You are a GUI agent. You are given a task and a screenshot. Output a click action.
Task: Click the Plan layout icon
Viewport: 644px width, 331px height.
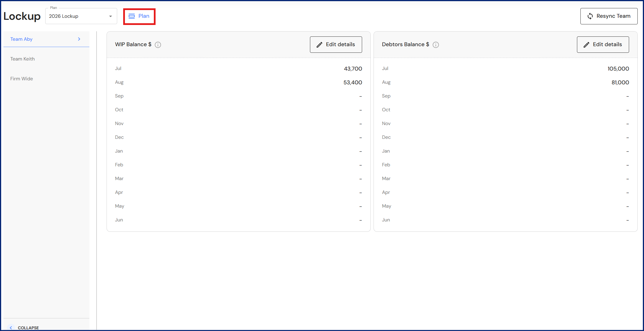click(x=131, y=16)
